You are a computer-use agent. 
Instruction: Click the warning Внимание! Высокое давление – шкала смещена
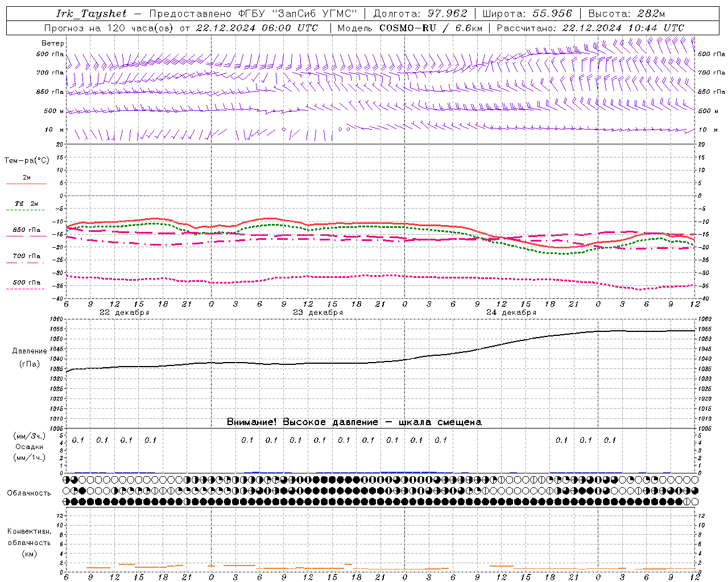[x=354, y=422]
